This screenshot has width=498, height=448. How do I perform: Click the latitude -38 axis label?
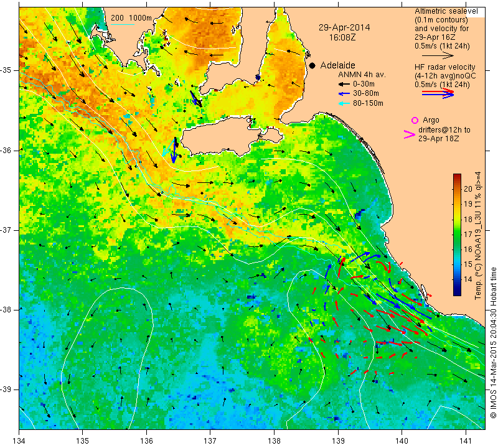pos(6,309)
